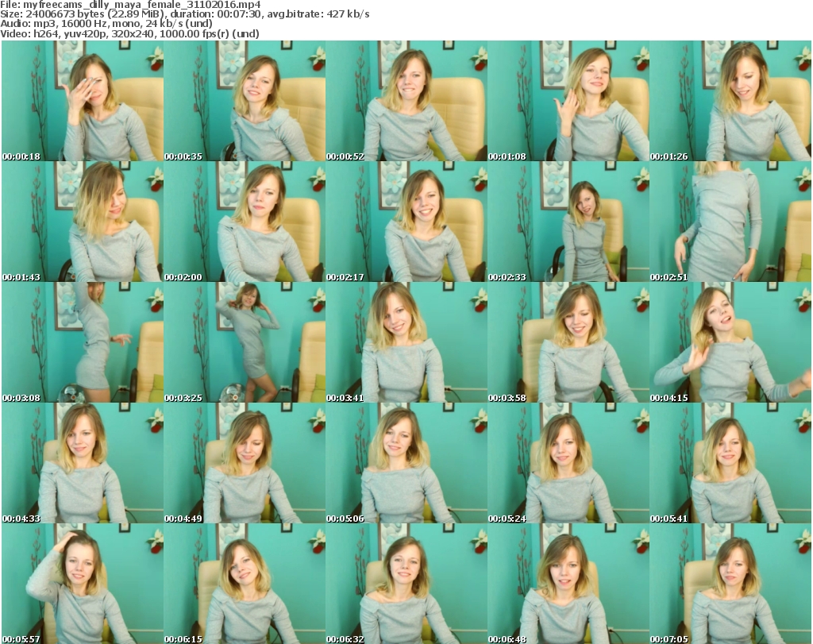813x644 pixels.
Task: Click the thumbnail frame at 00:06:32
Action: 406,584
